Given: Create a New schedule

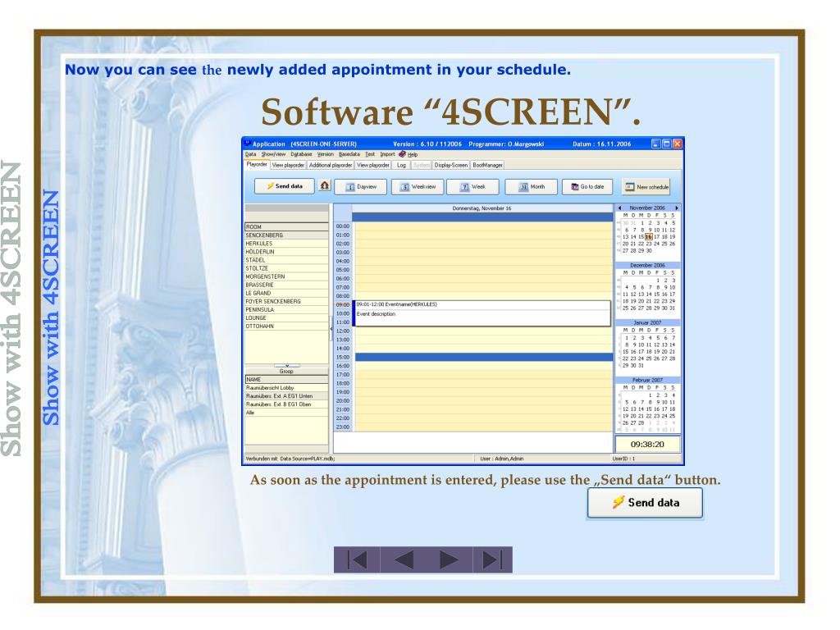Looking at the screenshot, I should (x=646, y=187).
